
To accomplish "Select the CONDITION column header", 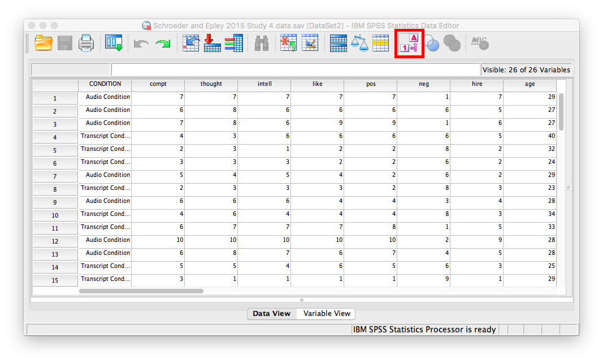I will [x=105, y=84].
